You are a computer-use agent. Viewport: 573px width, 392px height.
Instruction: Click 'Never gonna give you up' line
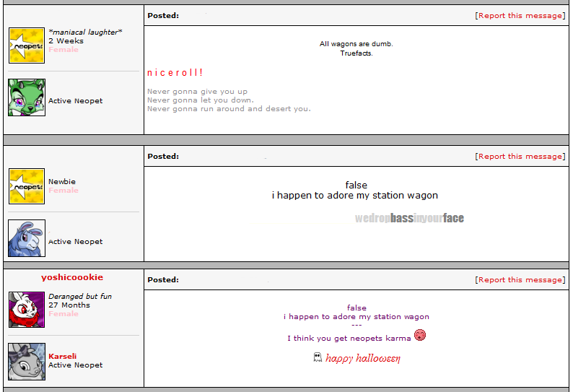(x=197, y=92)
